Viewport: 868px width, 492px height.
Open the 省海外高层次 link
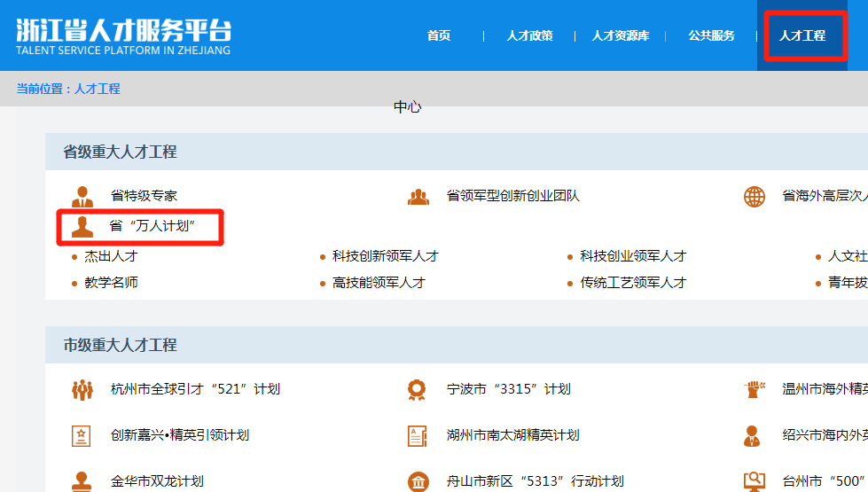click(825, 196)
